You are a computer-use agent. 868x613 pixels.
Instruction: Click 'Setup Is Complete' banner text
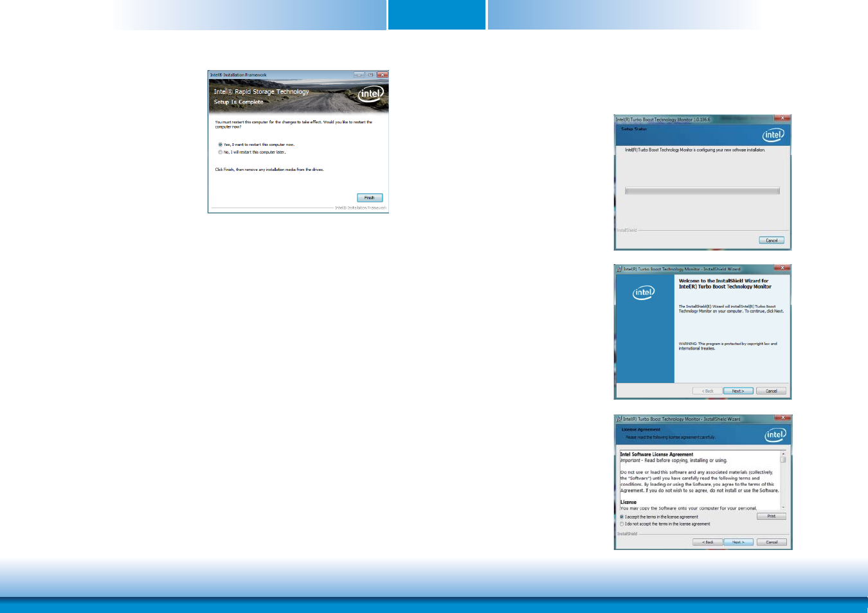239,102
